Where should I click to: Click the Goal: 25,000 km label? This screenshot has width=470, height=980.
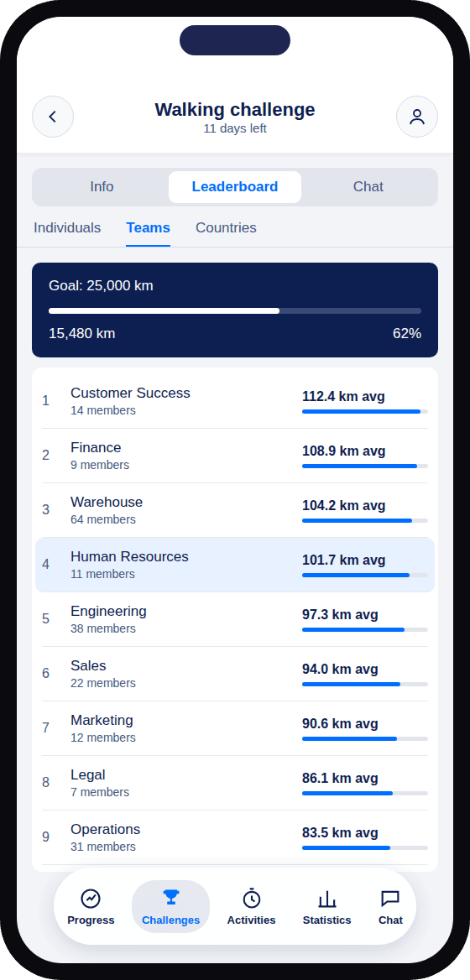click(101, 285)
